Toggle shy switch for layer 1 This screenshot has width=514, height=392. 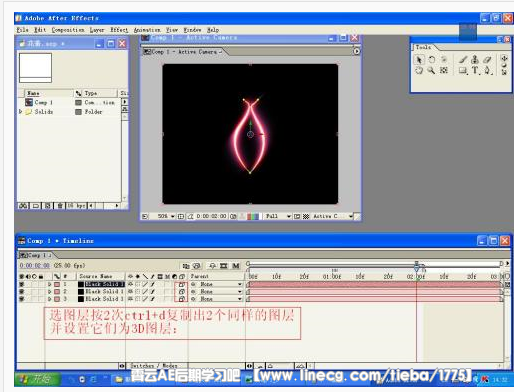click(x=131, y=284)
